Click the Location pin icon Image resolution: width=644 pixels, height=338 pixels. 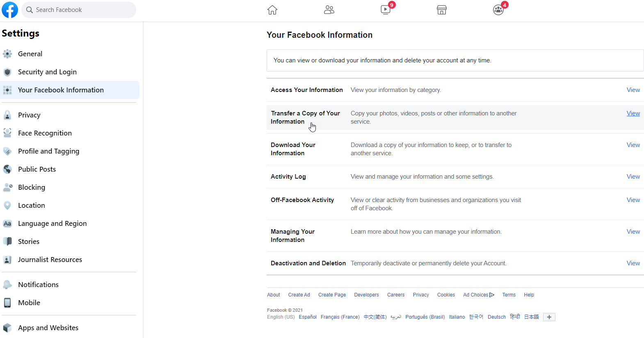click(x=7, y=205)
